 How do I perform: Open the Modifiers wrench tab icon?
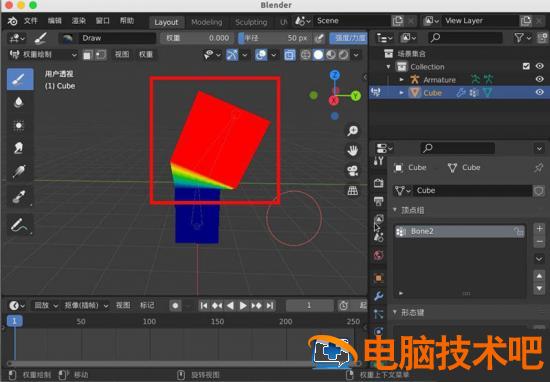coord(378,296)
